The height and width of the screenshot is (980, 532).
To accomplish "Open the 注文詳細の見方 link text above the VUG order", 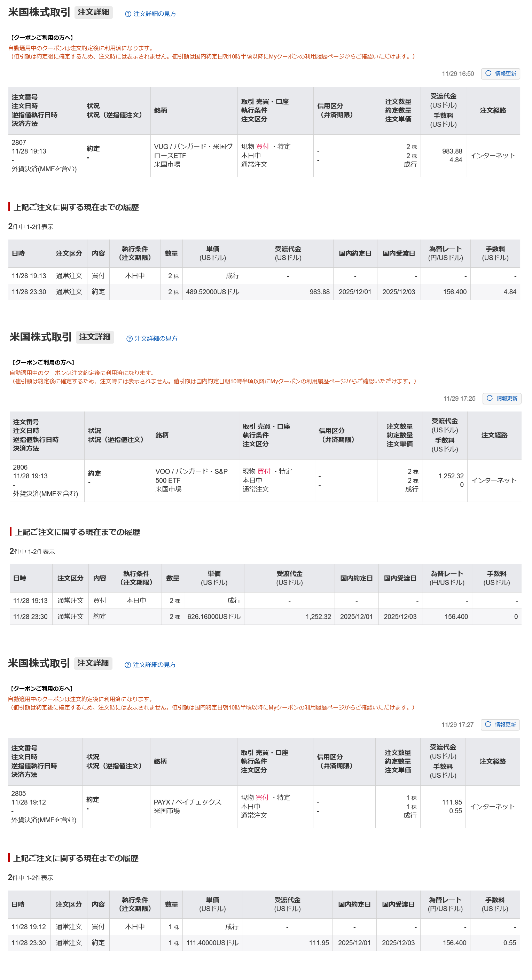I will (155, 14).
